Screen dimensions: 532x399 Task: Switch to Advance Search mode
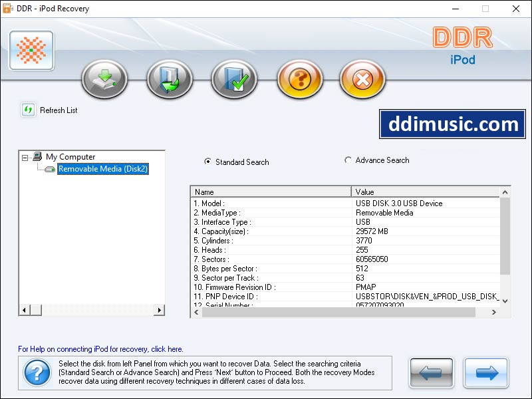pyautogui.click(x=346, y=160)
